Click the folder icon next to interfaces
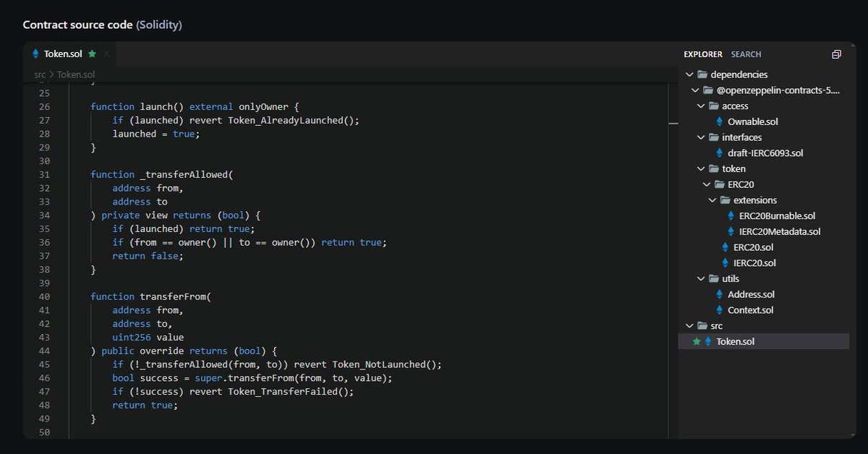 pos(713,137)
